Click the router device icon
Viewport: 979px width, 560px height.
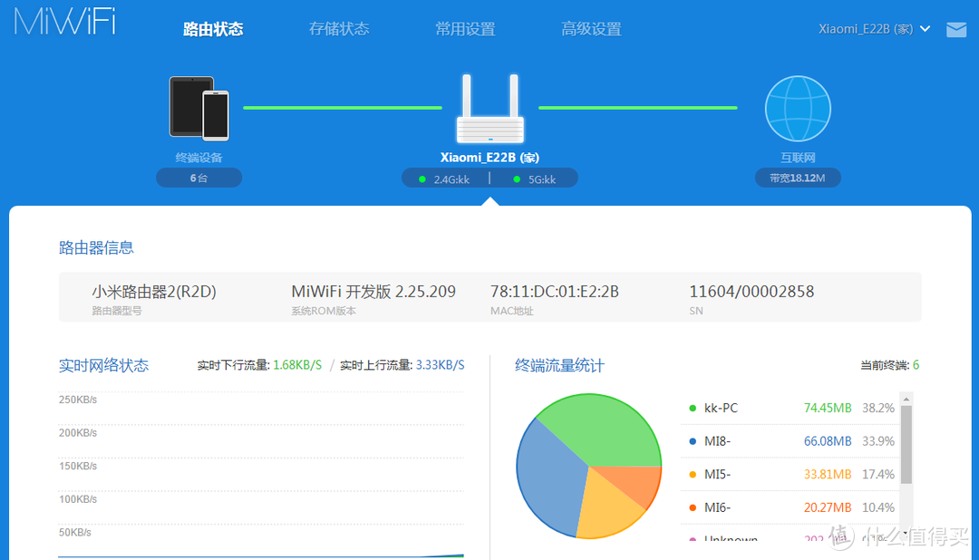pos(490,109)
